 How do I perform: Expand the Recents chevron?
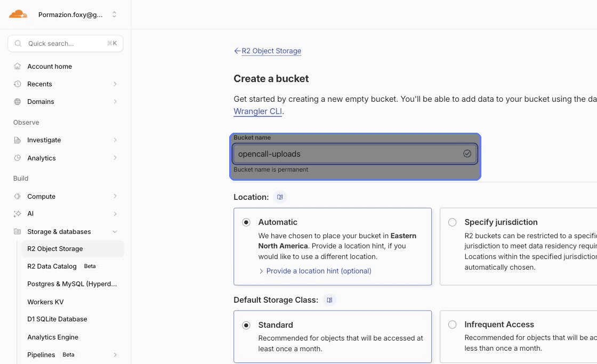pos(115,84)
